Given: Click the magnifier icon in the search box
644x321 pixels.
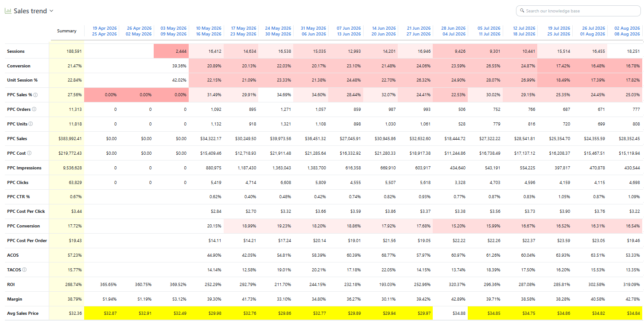Looking at the screenshot, I should click(x=523, y=11).
